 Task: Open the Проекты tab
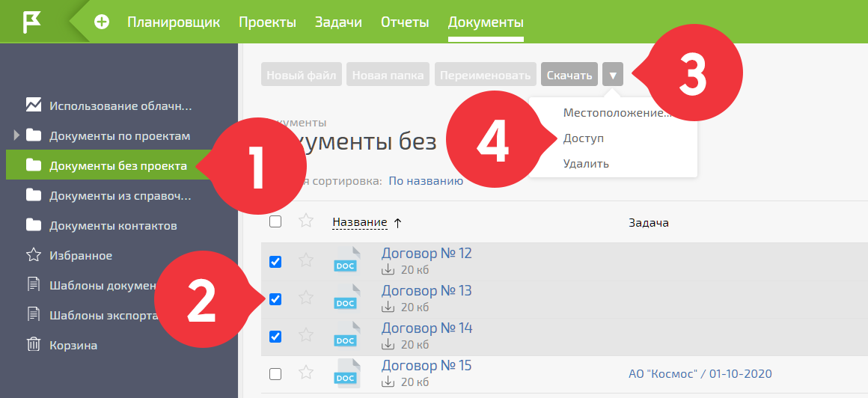pos(267,22)
